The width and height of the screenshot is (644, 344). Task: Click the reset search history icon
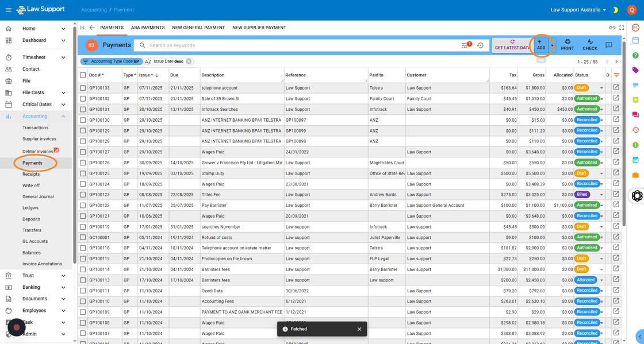pos(480,45)
